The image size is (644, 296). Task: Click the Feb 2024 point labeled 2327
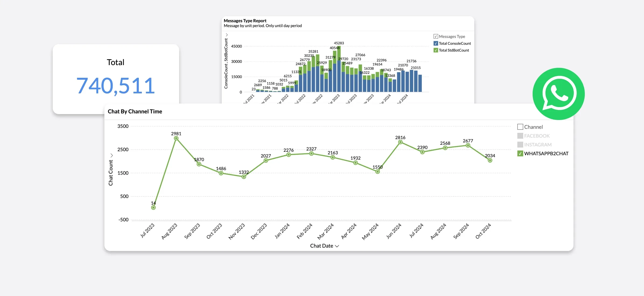click(311, 153)
